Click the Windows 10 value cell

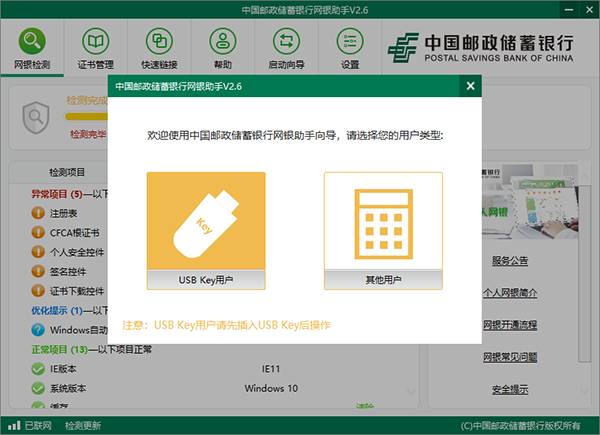(271, 388)
